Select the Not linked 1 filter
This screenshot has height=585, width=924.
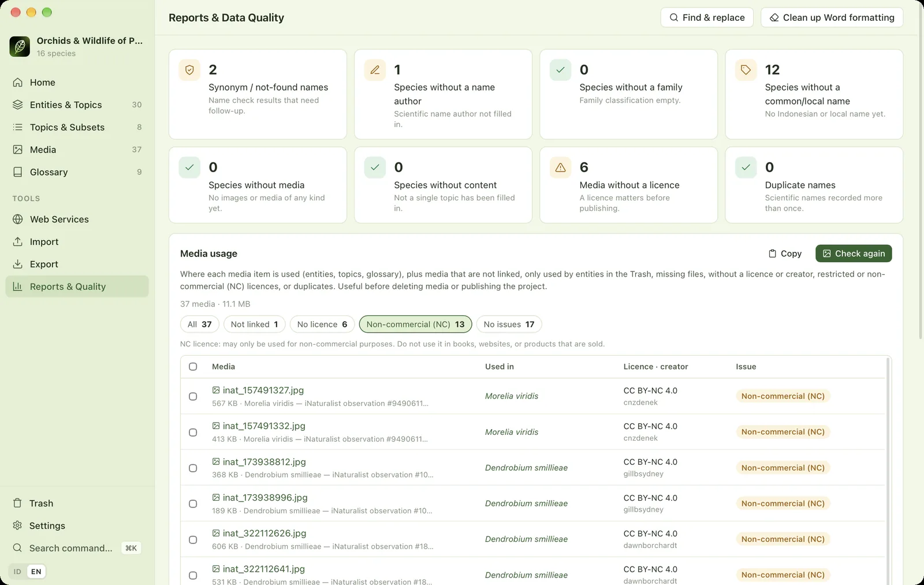tap(254, 325)
